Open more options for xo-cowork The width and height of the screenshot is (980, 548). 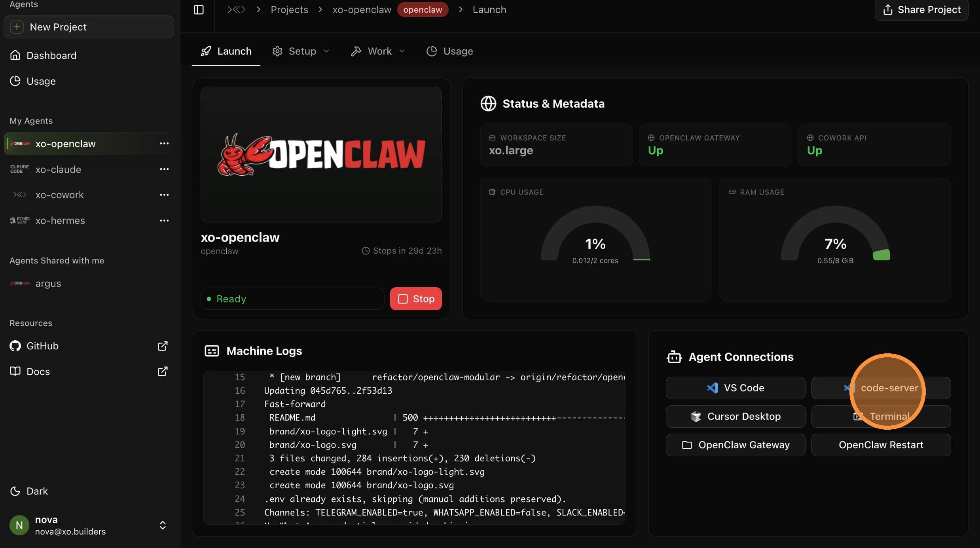tap(164, 195)
